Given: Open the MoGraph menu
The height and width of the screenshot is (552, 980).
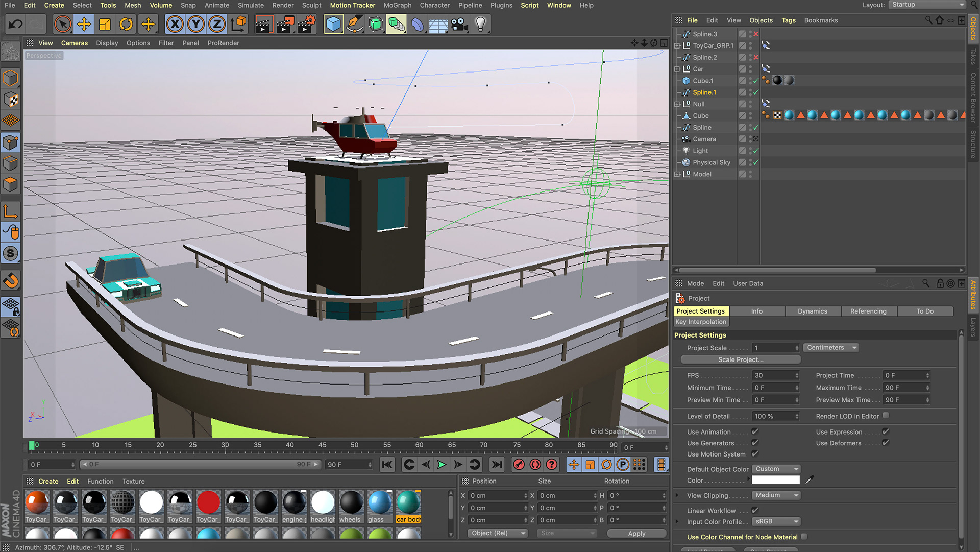Looking at the screenshot, I should click(397, 5).
